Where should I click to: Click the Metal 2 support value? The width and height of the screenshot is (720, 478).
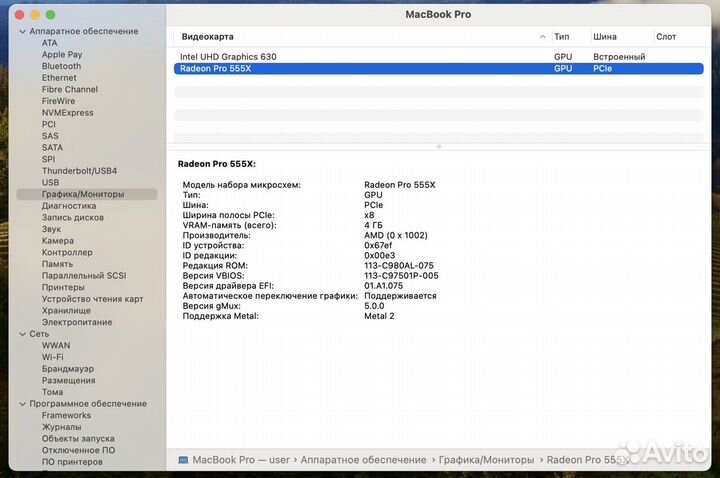point(379,316)
